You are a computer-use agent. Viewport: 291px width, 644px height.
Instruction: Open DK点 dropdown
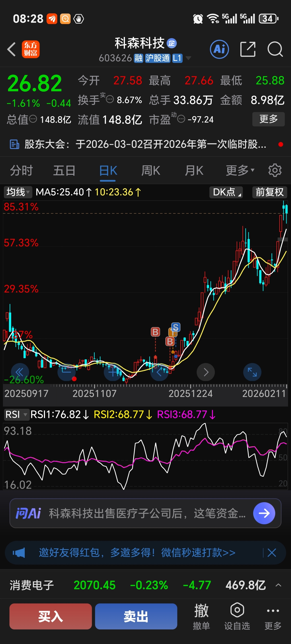click(x=226, y=192)
